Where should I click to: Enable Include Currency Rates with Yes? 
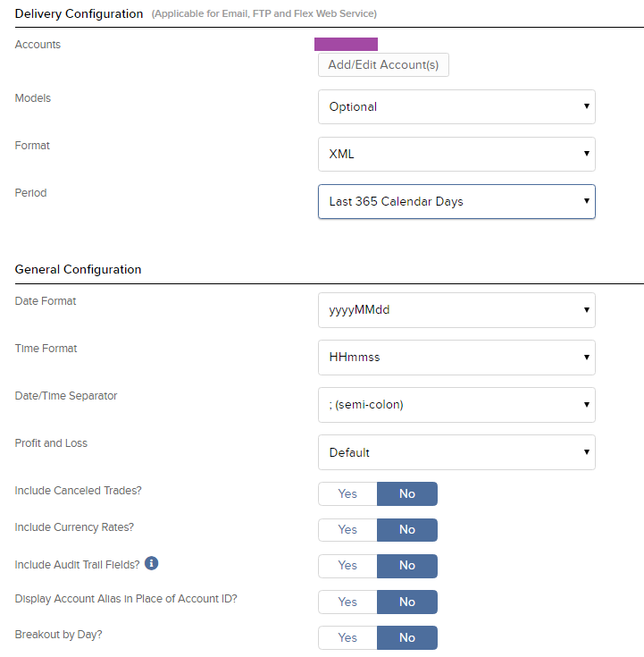[347, 529]
